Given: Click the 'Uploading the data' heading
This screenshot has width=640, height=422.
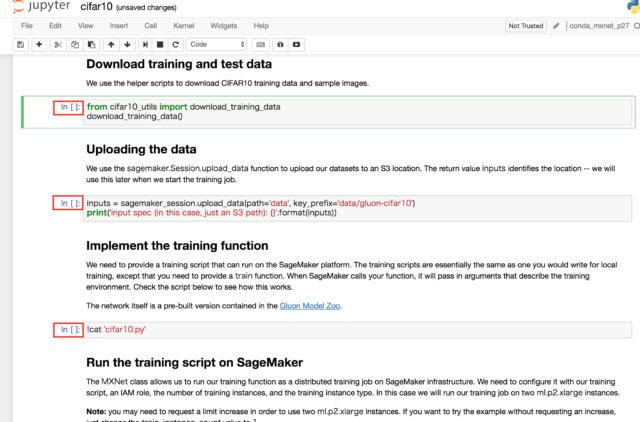Looking at the screenshot, I should coord(141,149).
